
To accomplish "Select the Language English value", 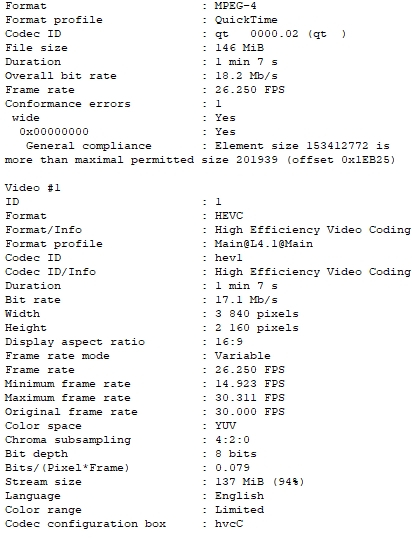I will [239, 496].
